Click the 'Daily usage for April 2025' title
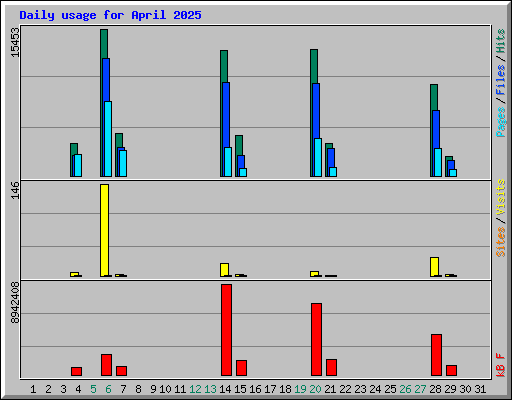 110,15
